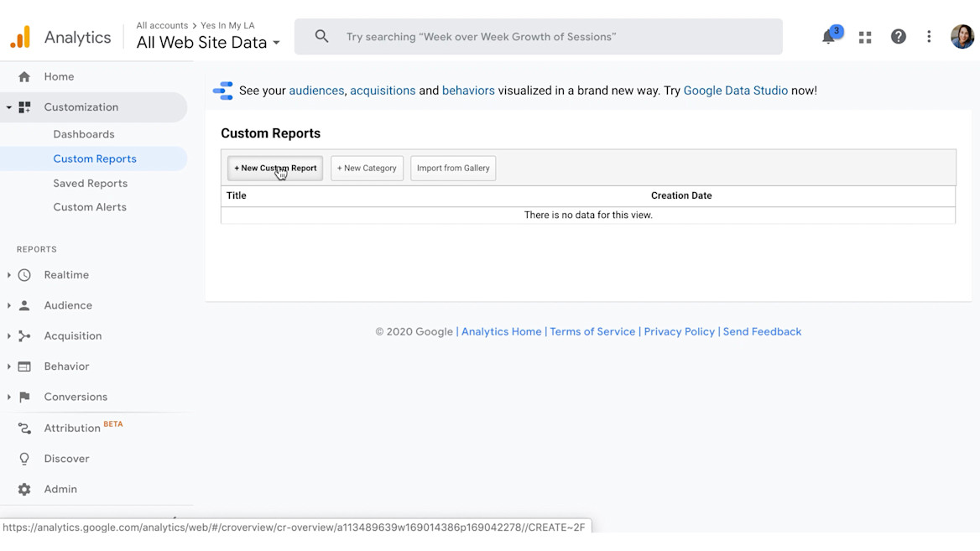Expand the Acquisition reports arrow

8,336
